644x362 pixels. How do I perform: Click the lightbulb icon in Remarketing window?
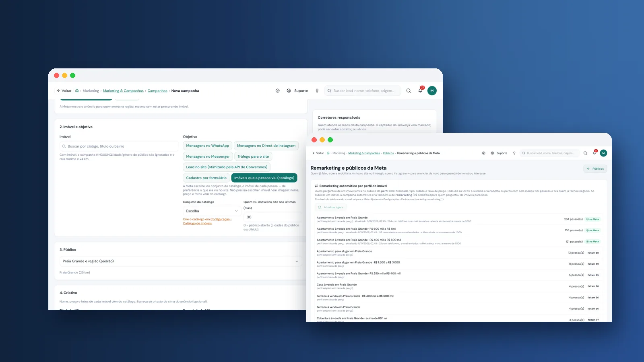click(x=514, y=153)
